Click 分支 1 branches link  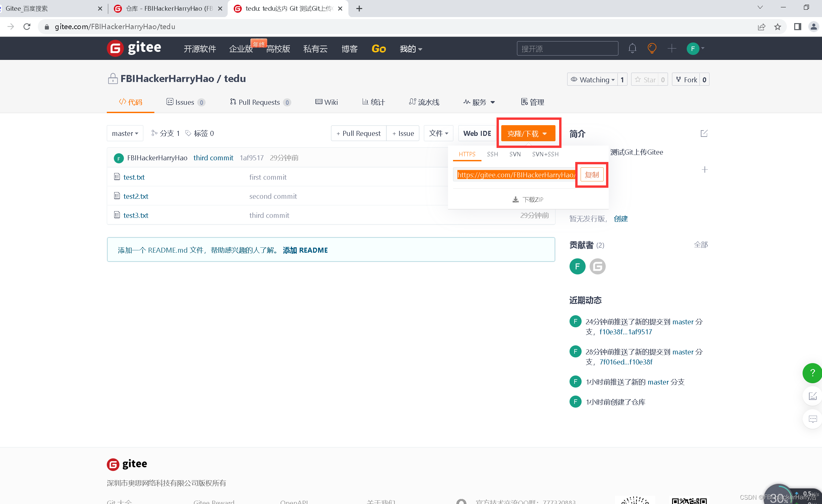[x=165, y=133]
